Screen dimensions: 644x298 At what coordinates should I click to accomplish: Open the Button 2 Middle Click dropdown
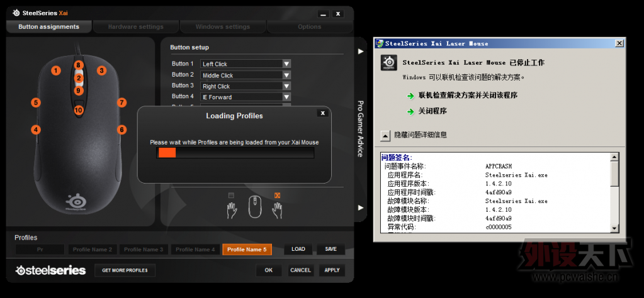pos(246,75)
